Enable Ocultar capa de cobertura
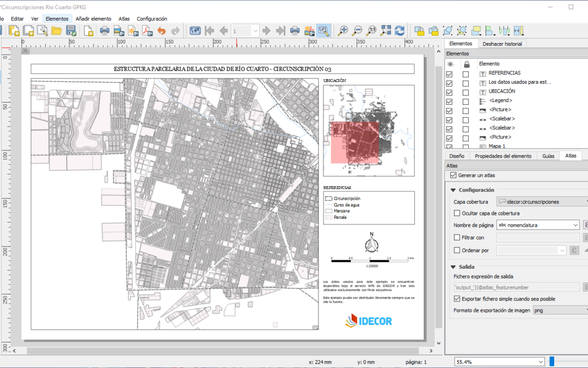The width and height of the screenshot is (588, 368). 457,213
